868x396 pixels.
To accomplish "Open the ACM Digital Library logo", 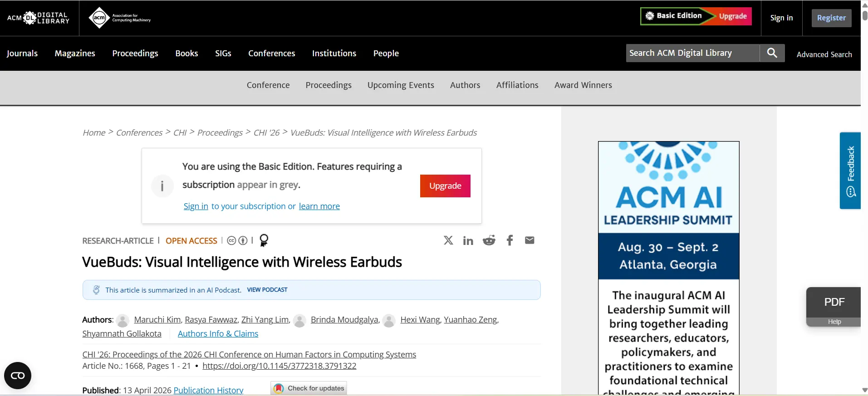I will pyautogui.click(x=39, y=18).
